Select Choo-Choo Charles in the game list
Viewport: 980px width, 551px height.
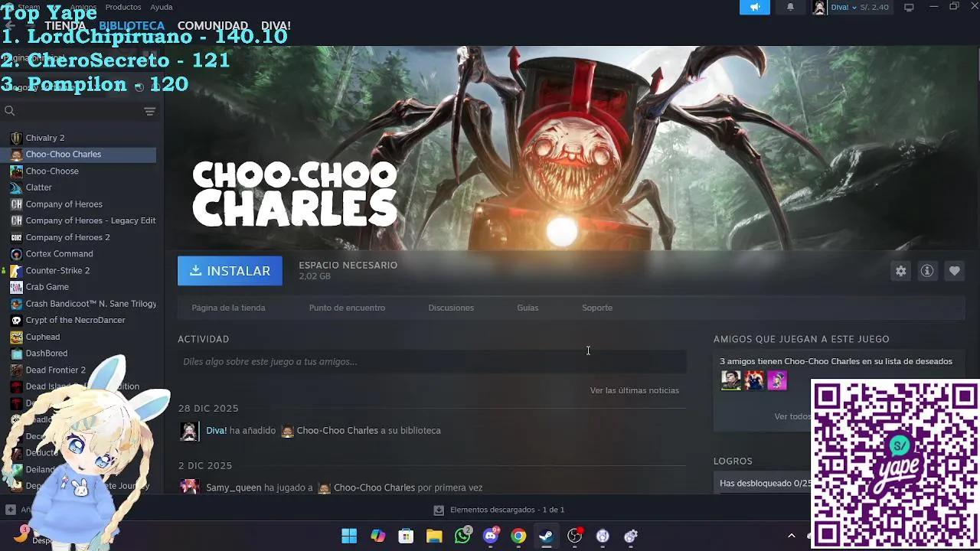coord(78,155)
